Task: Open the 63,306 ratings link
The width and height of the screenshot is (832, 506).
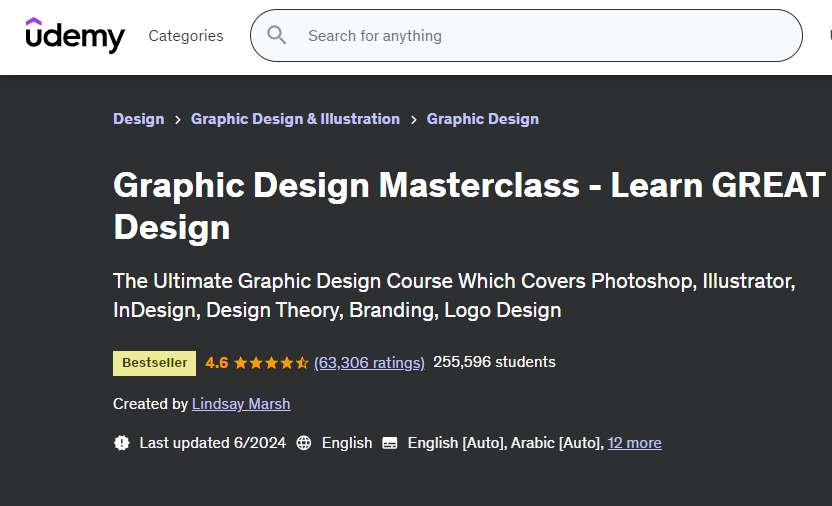Action: pyautogui.click(x=369, y=363)
